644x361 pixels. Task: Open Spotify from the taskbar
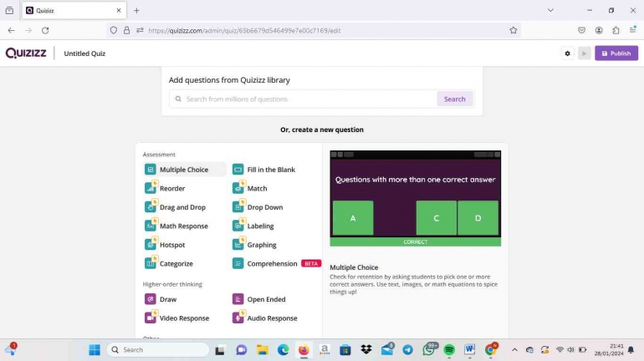tap(449, 350)
